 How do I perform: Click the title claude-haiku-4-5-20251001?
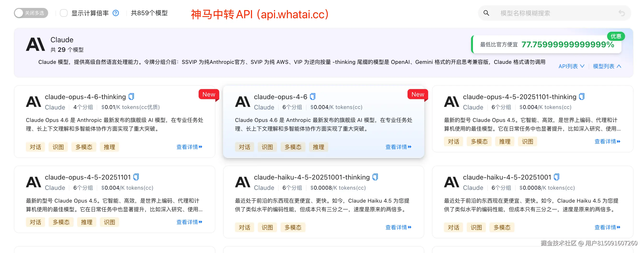click(x=507, y=177)
